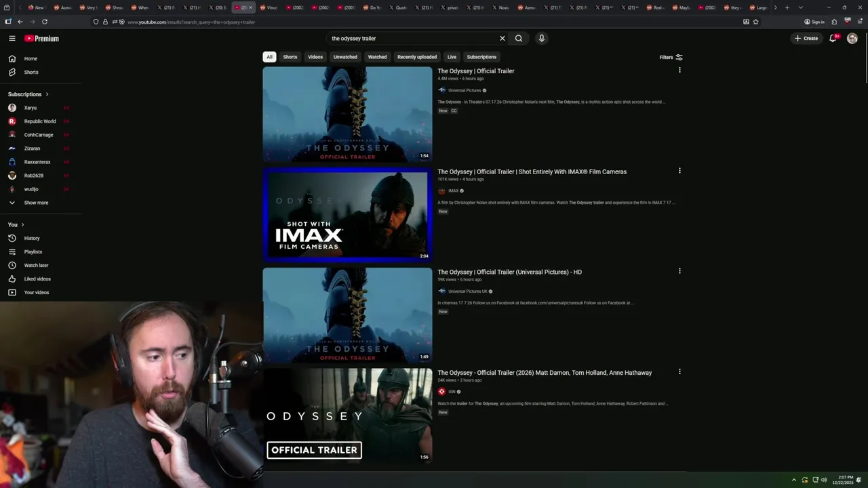This screenshot has width=868, height=488.
Task: Play the Shot With IMAX Film Cameras thumbnail
Action: point(347,215)
